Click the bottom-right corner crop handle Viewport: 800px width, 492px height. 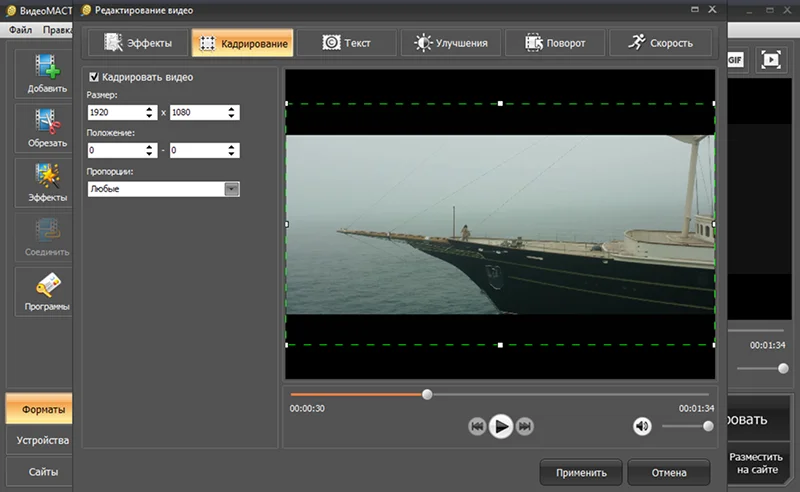[713, 345]
